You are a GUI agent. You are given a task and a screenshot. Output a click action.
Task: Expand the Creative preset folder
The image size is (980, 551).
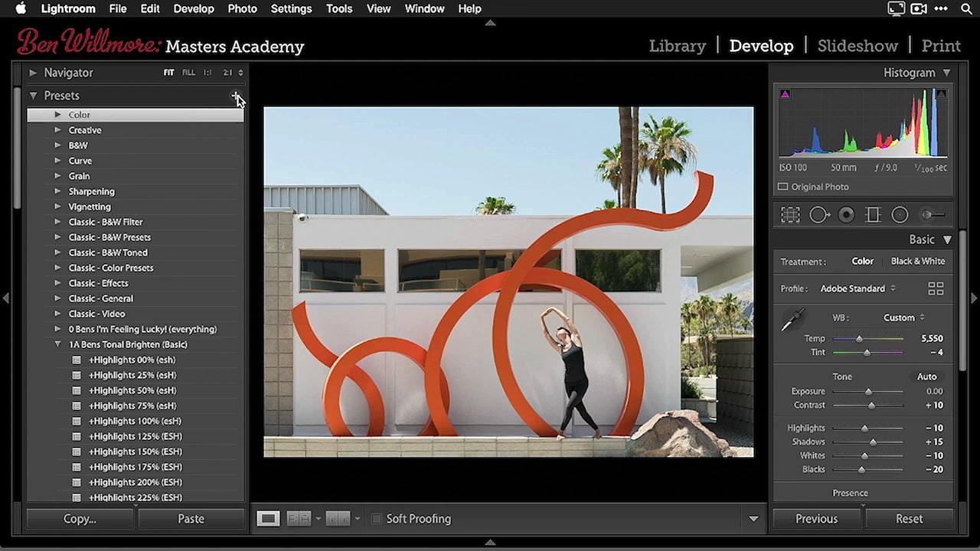tap(57, 130)
